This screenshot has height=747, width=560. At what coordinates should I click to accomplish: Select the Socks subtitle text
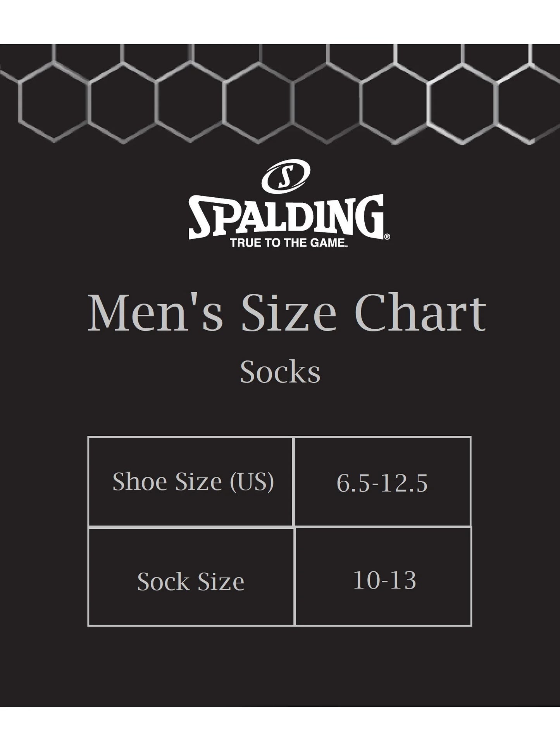(280, 373)
